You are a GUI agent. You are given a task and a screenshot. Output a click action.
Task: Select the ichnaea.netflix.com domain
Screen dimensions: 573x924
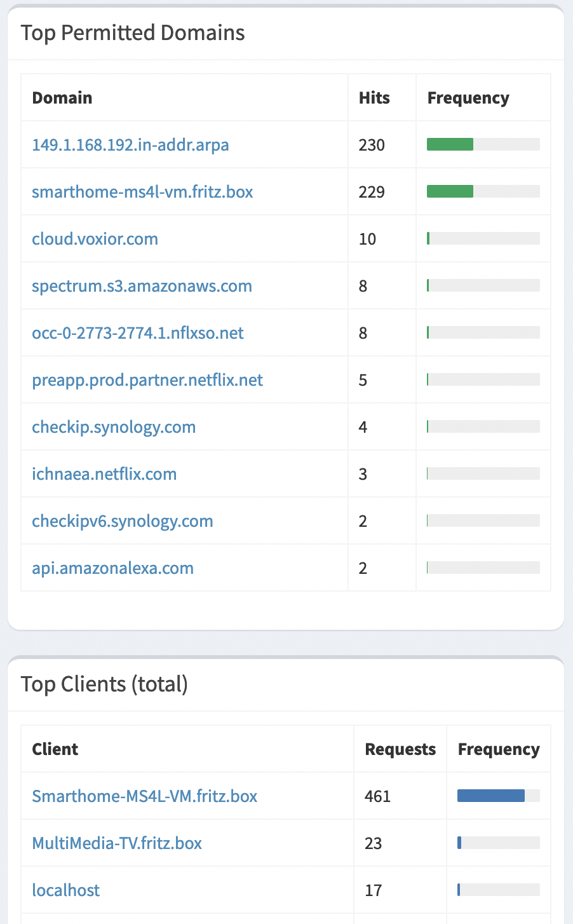(x=104, y=474)
